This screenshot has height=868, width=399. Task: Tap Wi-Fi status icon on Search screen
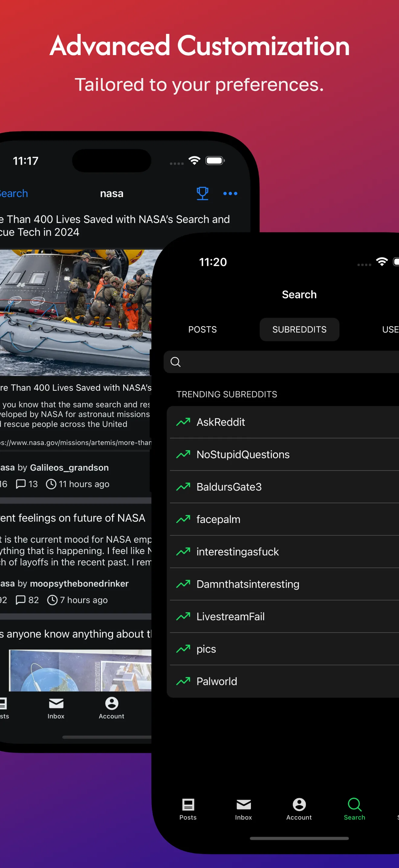coord(382,261)
